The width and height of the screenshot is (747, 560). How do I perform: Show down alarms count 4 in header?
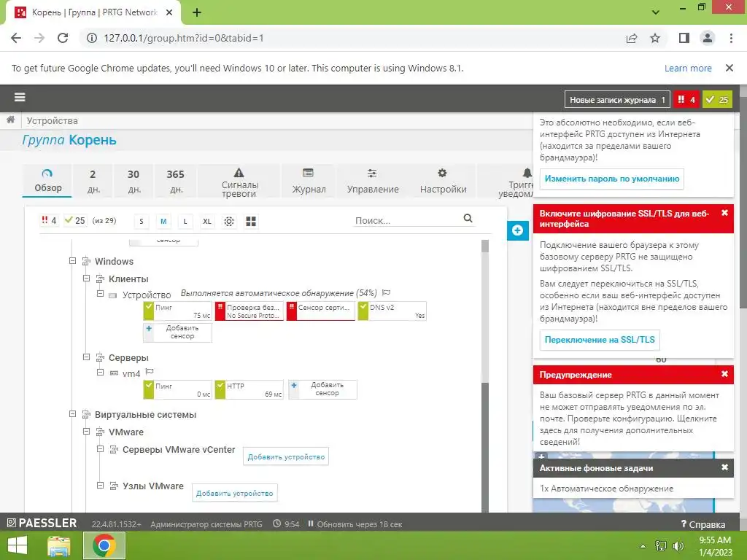coord(686,99)
